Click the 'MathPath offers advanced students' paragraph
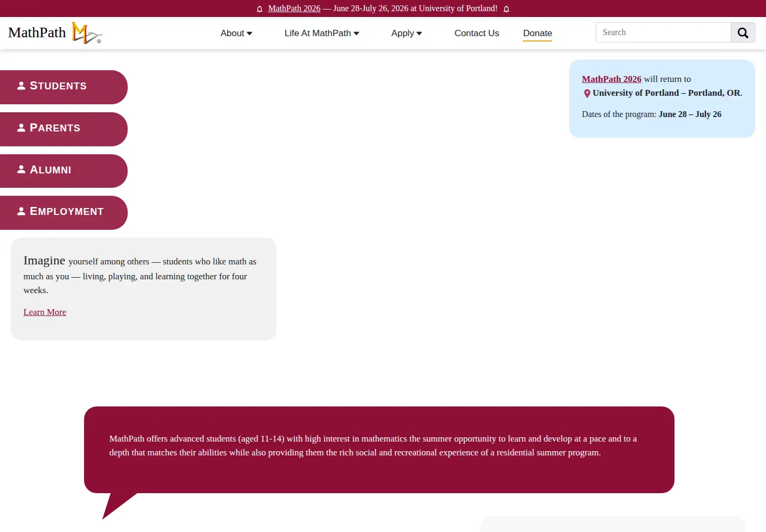 click(373, 446)
